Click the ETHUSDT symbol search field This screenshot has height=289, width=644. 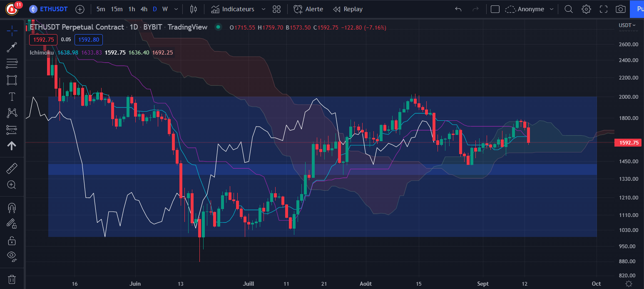coord(50,9)
